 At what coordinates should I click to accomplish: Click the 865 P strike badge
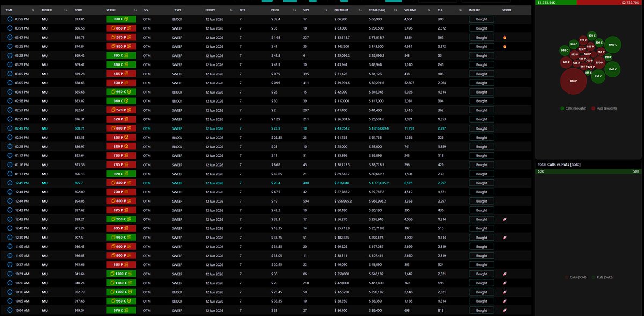coord(121,264)
